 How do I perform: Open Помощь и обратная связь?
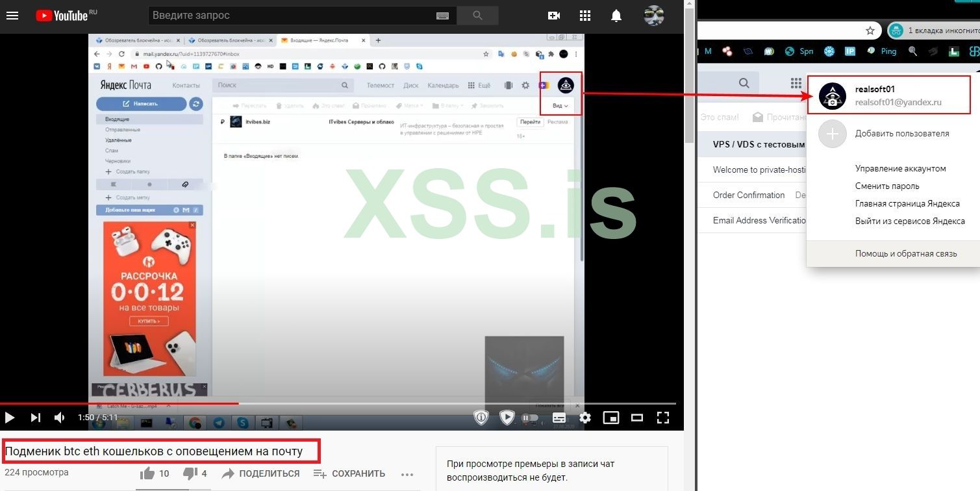pyautogui.click(x=906, y=254)
